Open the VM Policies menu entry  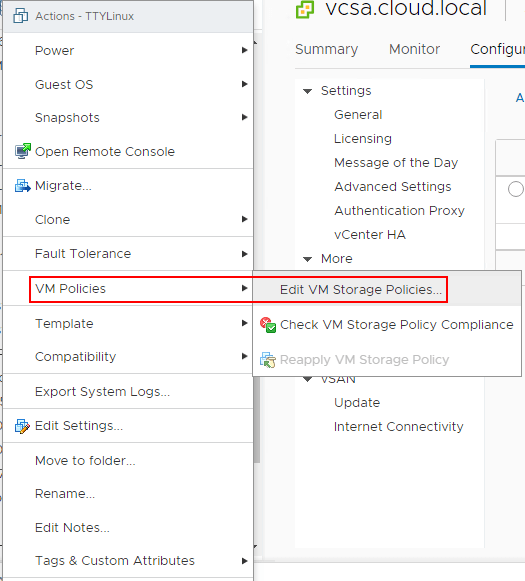(x=128, y=288)
